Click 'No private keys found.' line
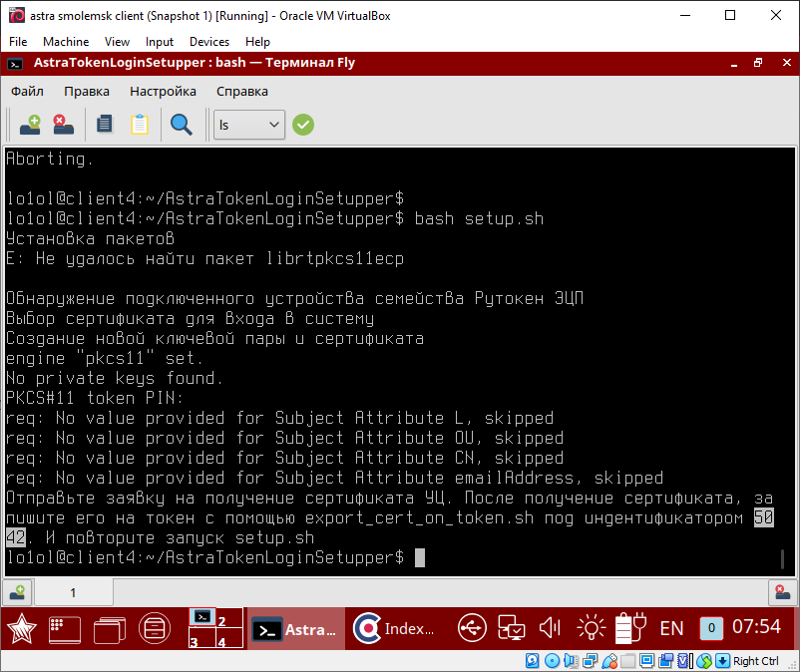Image resolution: width=800 pixels, height=672 pixels. tap(115, 378)
